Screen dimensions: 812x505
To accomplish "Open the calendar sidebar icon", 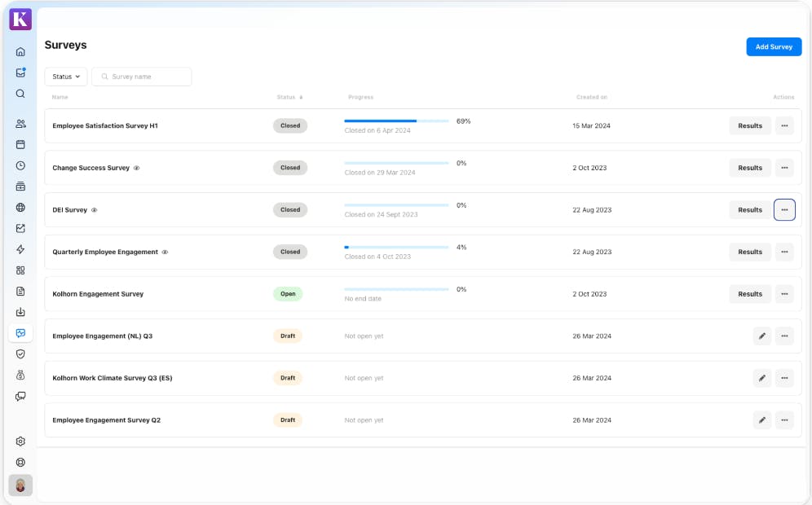I will point(20,144).
